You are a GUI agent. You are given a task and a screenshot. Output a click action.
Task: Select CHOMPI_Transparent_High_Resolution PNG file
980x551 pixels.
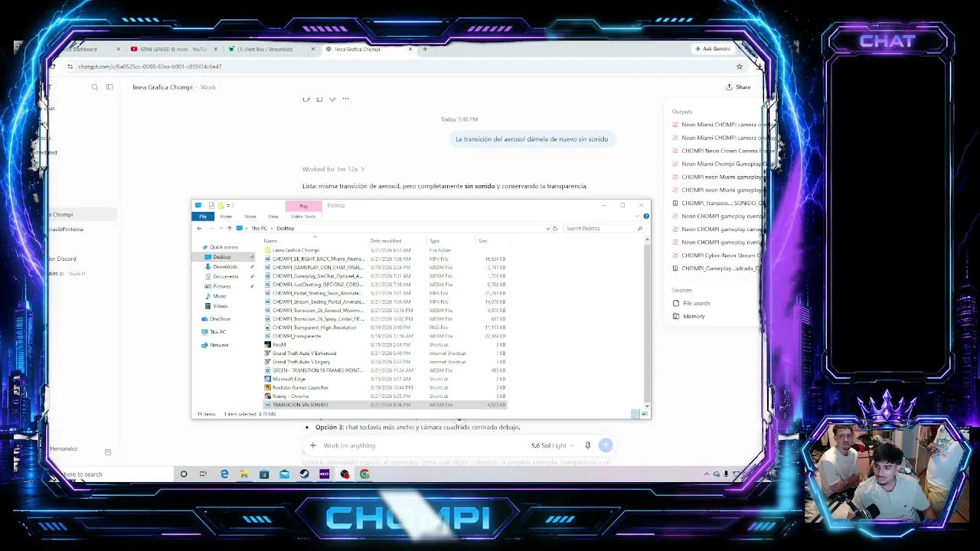pyautogui.click(x=314, y=328)
